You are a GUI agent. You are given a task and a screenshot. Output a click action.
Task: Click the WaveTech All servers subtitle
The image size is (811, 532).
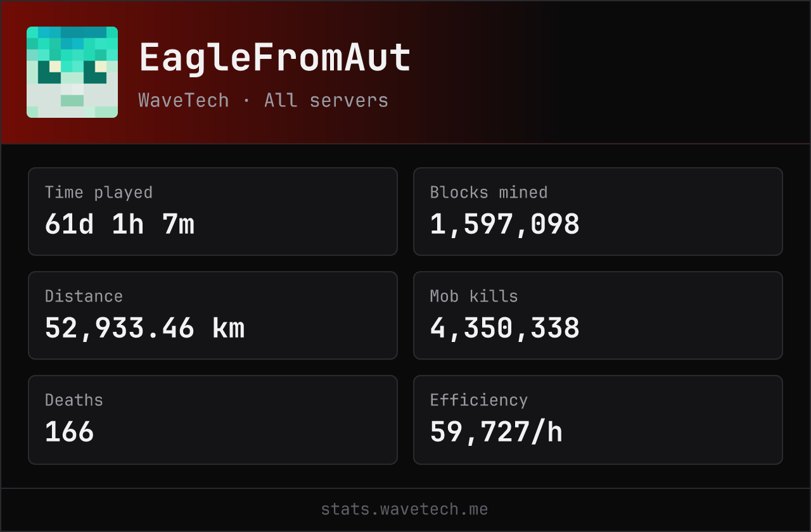tap(264, 100)
